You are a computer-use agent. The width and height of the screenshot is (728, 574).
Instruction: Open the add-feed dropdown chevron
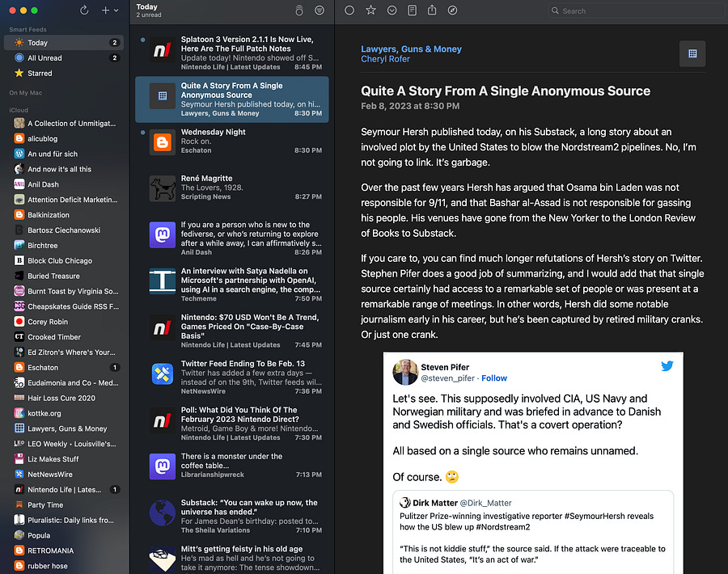coord(116,11)
